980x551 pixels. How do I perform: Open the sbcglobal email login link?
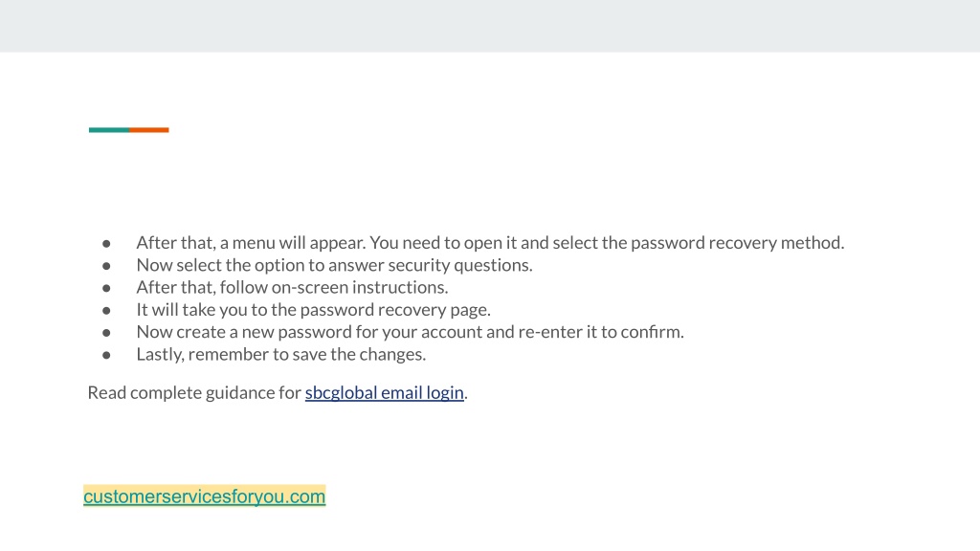tap(385, 392)
